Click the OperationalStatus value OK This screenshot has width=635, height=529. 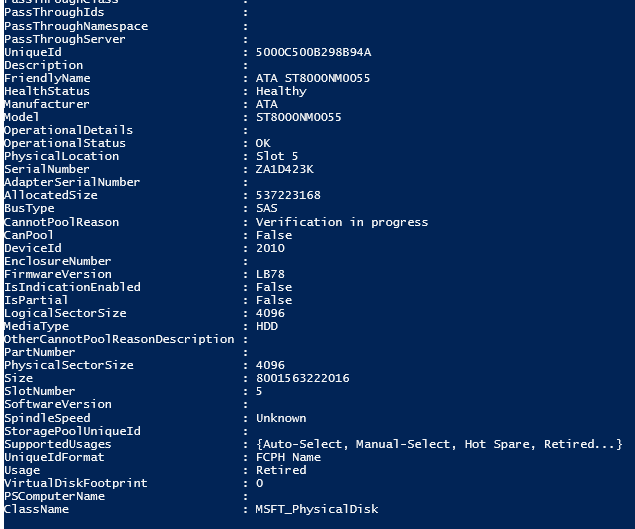[x=263, y=143]
